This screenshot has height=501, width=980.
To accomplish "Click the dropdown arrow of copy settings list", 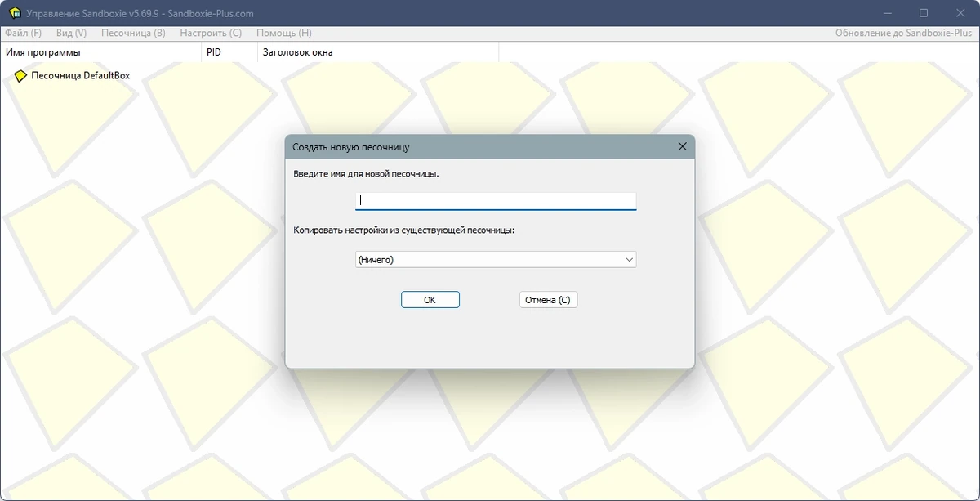I will tap(629, 260).
